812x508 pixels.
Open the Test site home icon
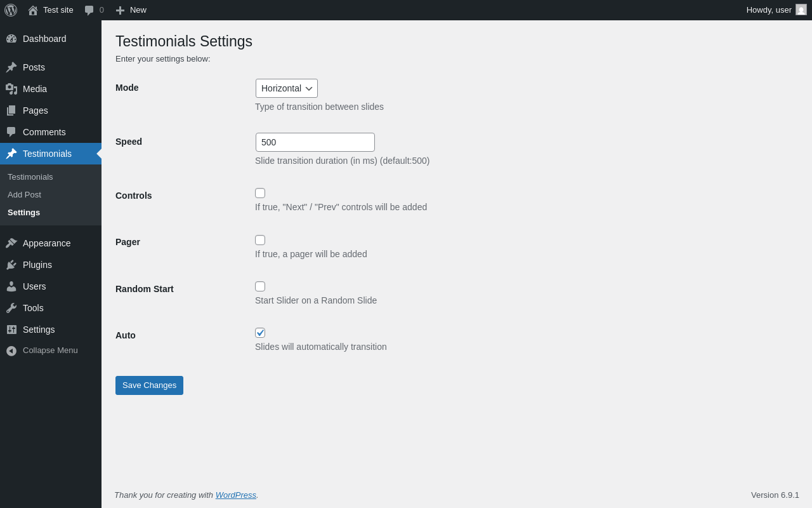click(x=33, y=10)
